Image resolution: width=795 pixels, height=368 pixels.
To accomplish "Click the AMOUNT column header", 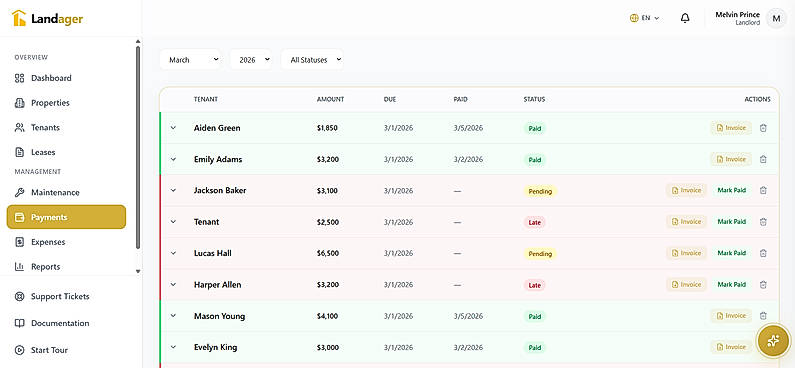I will pos(331,99).
